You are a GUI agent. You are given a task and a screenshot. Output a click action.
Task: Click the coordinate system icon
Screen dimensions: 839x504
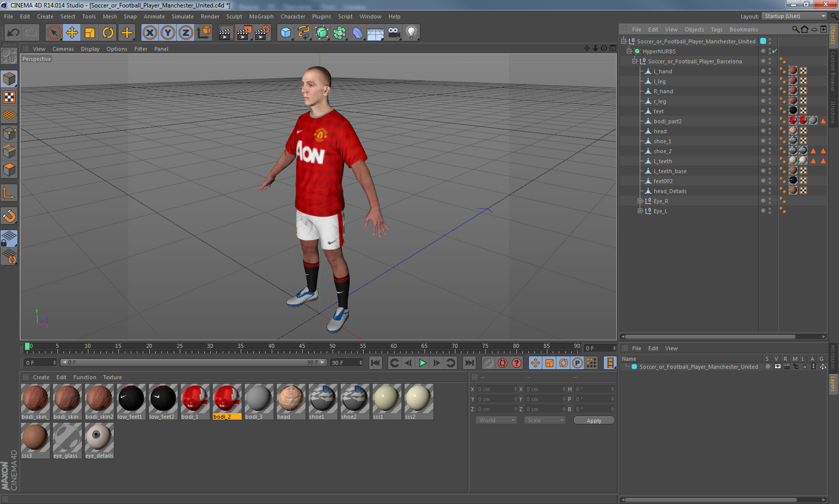click(204, 33)
